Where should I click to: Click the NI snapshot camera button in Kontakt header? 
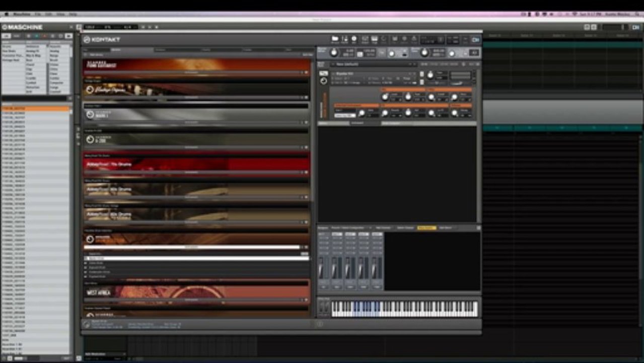(x=475, y=39)
